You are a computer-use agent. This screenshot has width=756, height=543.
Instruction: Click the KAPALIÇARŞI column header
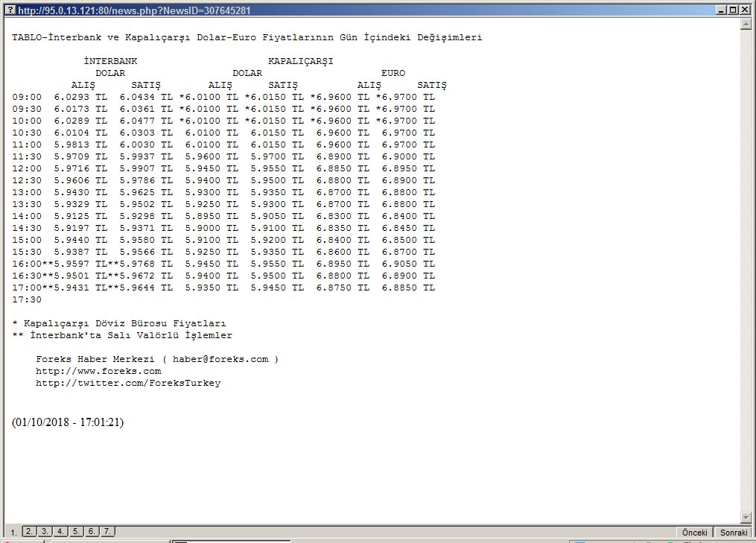(301, 61)
